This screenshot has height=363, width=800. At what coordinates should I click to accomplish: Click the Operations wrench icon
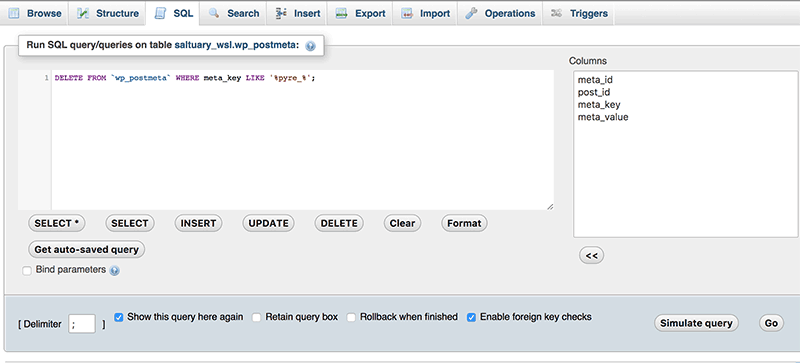point(471,14)
